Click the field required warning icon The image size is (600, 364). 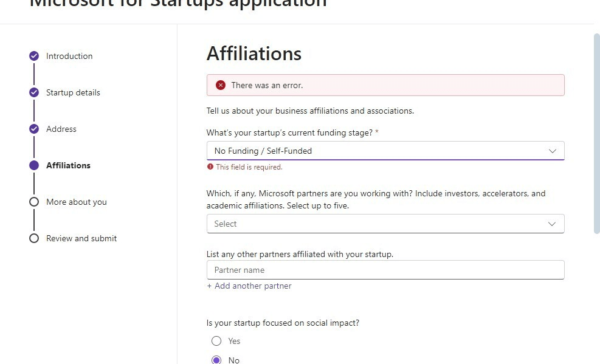(210, 167)
